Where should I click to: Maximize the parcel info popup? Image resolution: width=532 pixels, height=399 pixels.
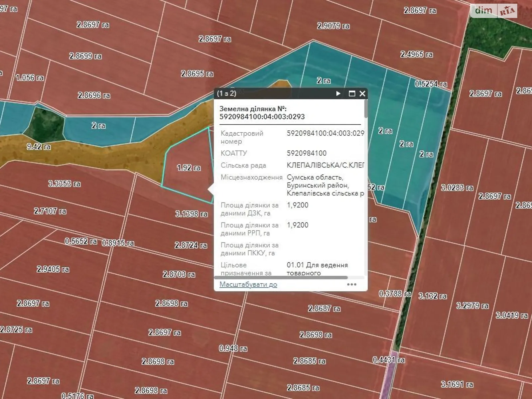352,94
